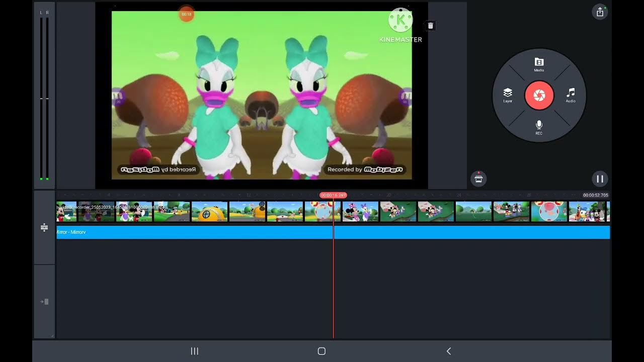This screenshot has height=362, width=644.
Task: Tap the video preview with mirrored Daisy
Action: (x=262, y=95)
